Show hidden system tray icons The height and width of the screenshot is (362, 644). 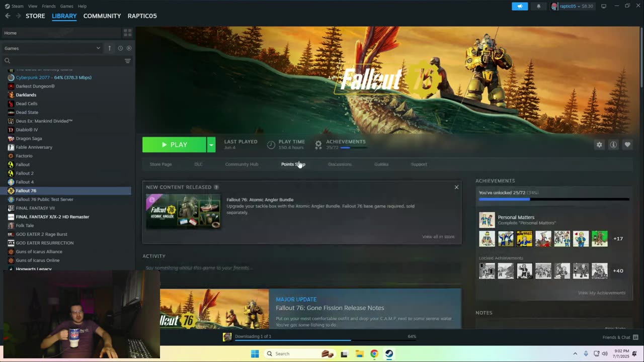tap(575, 353)
